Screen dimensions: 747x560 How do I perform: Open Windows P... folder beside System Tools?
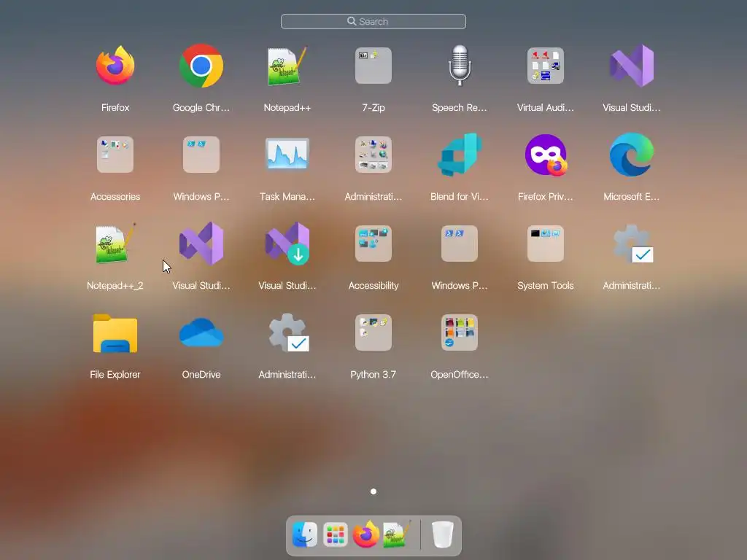(x=460, y=244)
